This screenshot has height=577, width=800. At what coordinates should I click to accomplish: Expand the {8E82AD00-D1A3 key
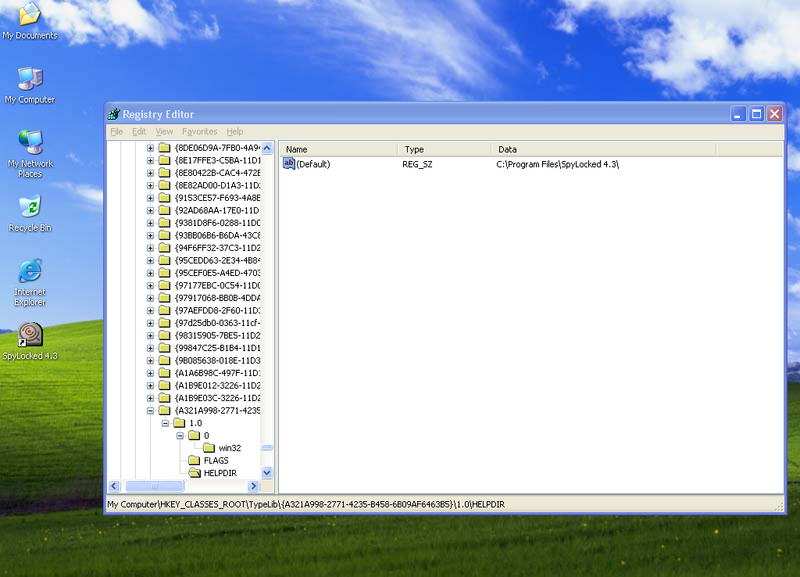[150, 185]
